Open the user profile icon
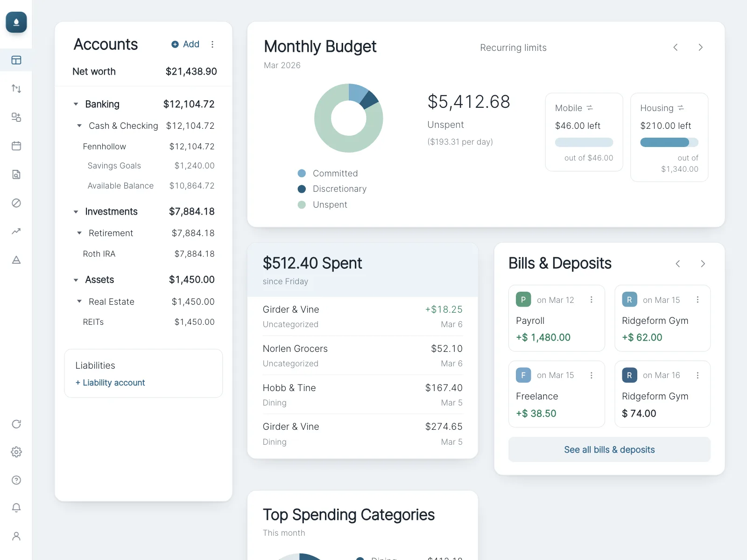Image resolution: width=747 pixels, height=560 pixels. click(x=16, y=536)
